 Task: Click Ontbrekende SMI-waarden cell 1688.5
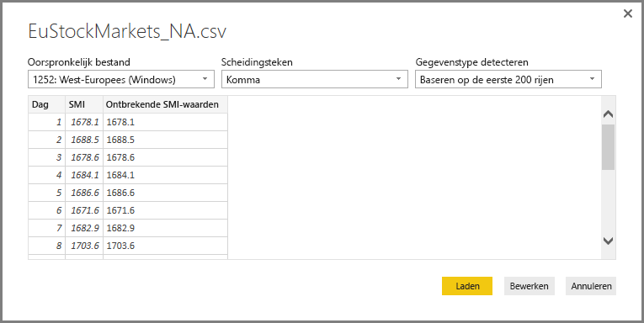165,140
